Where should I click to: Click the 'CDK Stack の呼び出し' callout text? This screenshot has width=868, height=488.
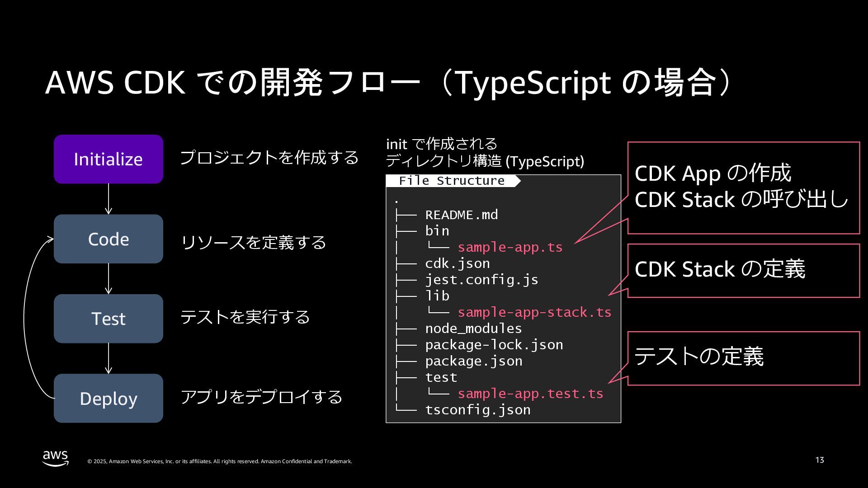[x=741, y=200]
